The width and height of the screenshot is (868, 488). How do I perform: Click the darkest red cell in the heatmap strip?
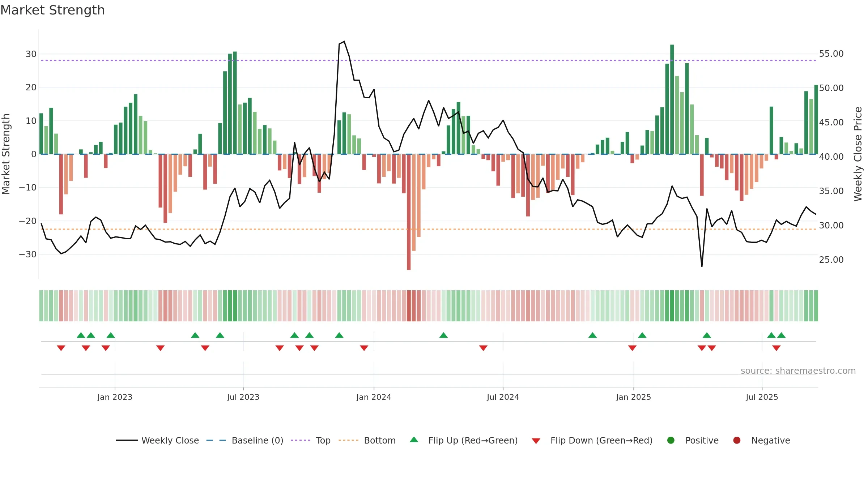pyautogui.click(x=409, y=306)
